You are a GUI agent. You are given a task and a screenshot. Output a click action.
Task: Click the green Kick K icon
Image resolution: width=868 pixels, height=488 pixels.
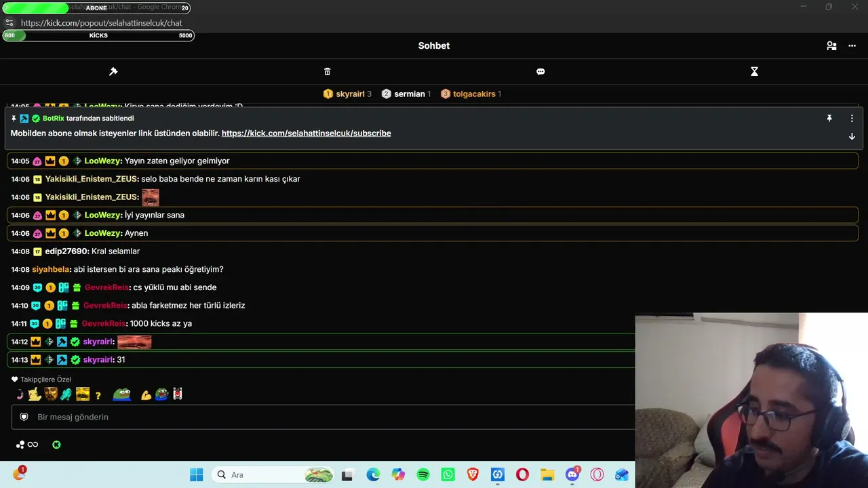(x=56, y=445)
